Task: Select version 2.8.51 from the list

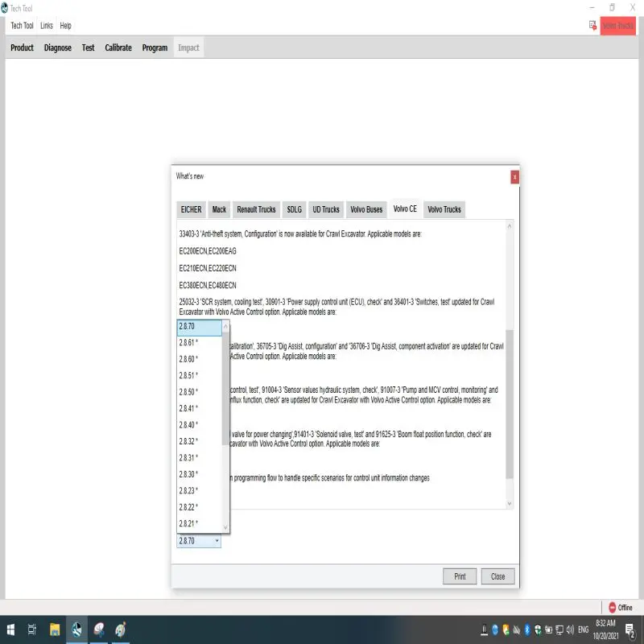Action: pos(199,375)
